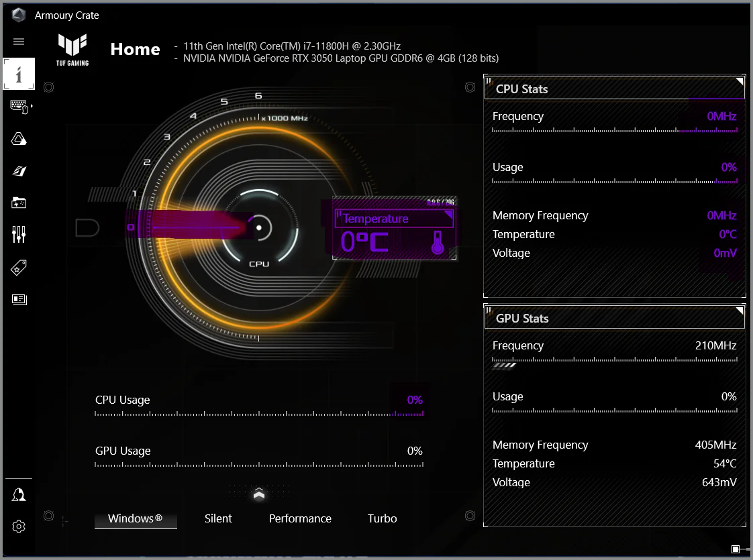Select the Windows® power mode tab
The height and width of the screenshot is (560, 753).
(x=136, y=518)
